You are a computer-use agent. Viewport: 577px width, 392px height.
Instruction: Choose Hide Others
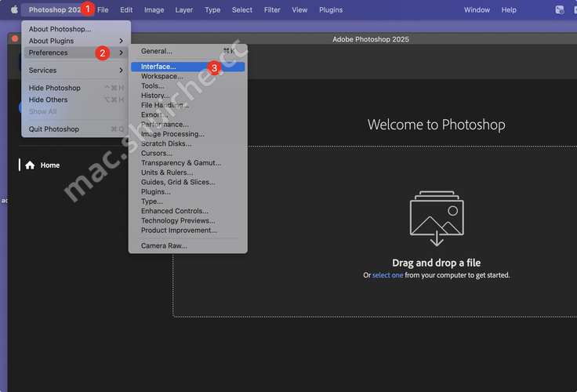point(76,100)
